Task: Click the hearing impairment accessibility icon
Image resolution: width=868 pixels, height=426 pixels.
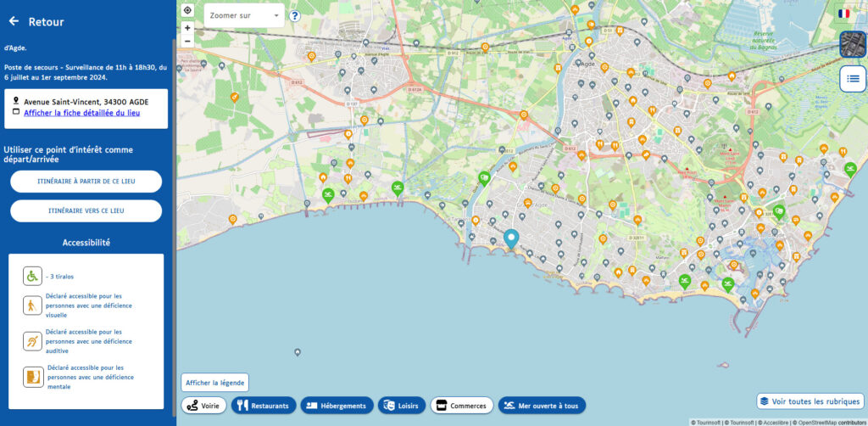Action: pos(32,341)
